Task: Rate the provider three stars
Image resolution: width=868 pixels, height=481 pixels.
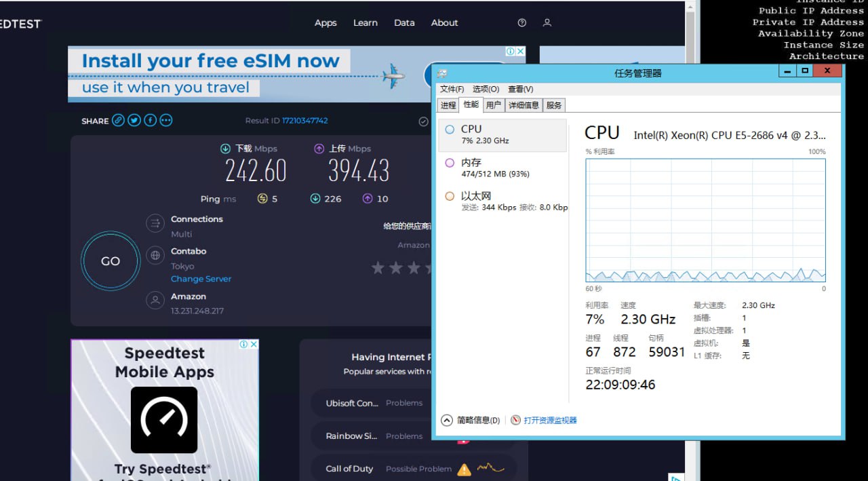Action: pyautogui.click(x=414, y=268)
